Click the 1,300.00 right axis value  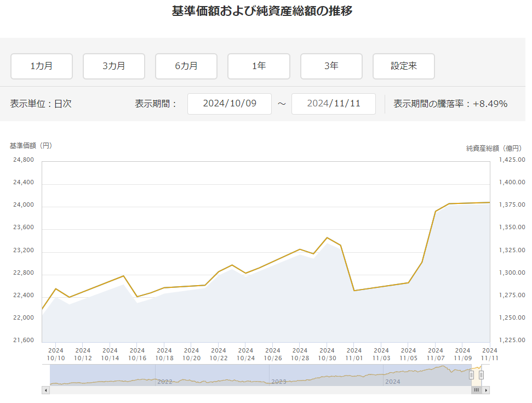(512, 273)
